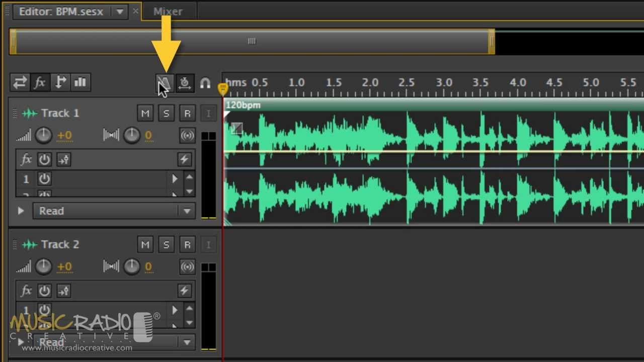Expand the first effect slot on Track 1
Viewport: 644px width, 362px height.
pos(175,178)
